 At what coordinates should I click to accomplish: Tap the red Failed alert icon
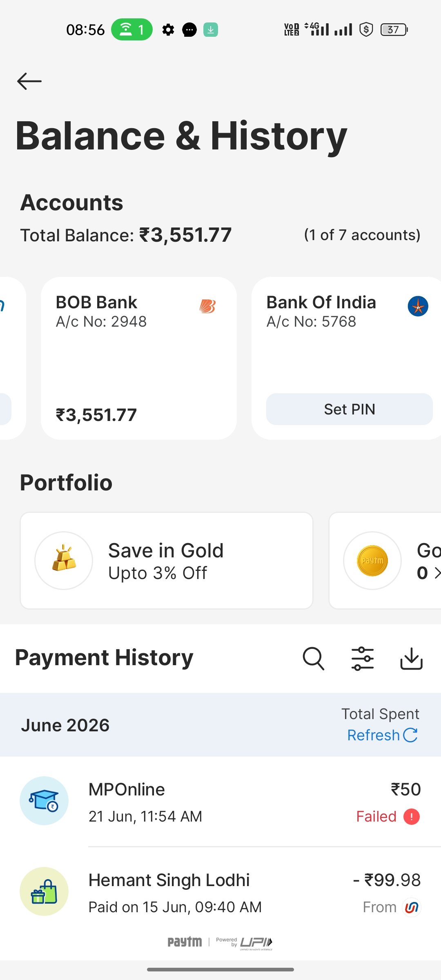(412, 817)
